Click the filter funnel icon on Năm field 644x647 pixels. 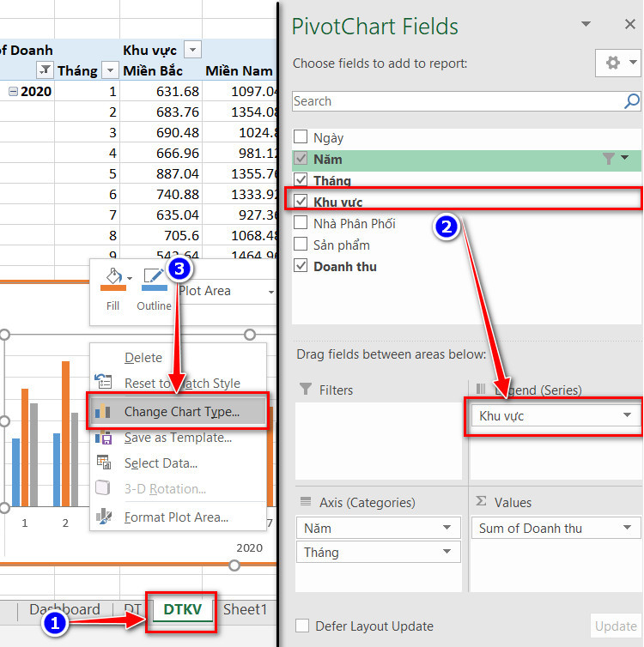[x=608, y=159]
